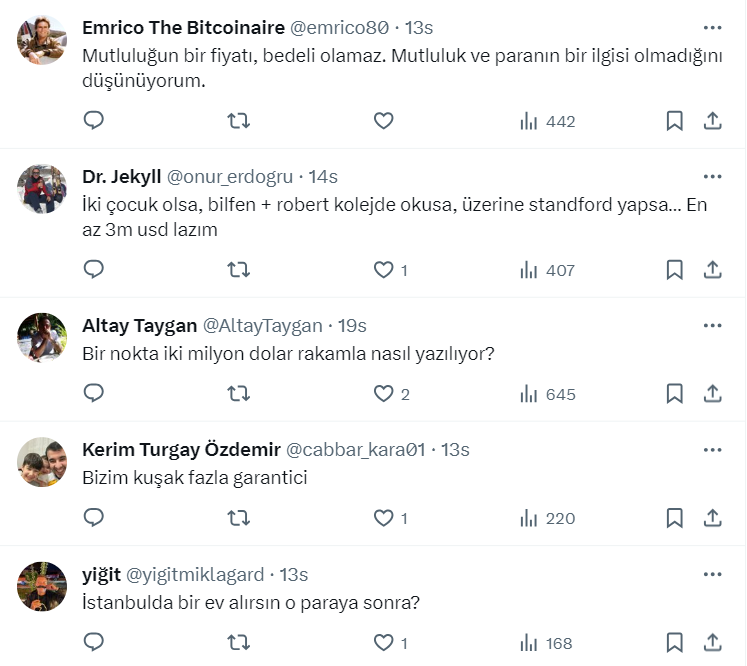747x666 pixels.
Task: Bookmark Kerim Turgay Özdemir's tweet
Action: coord(675,518)
